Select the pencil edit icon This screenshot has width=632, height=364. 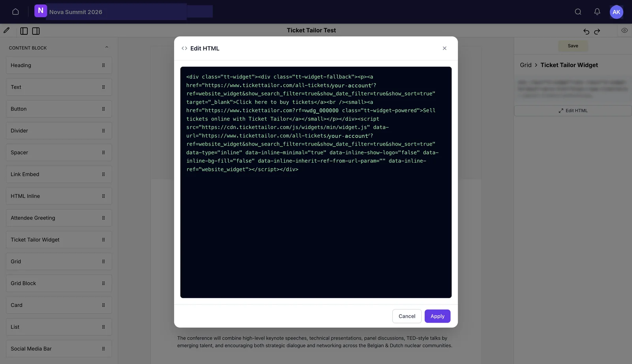6,30
